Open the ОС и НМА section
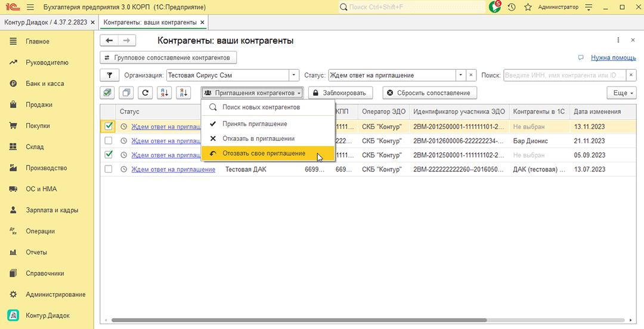Image resolution: width=644 pixels, height=329 pixels. point(41,189)
